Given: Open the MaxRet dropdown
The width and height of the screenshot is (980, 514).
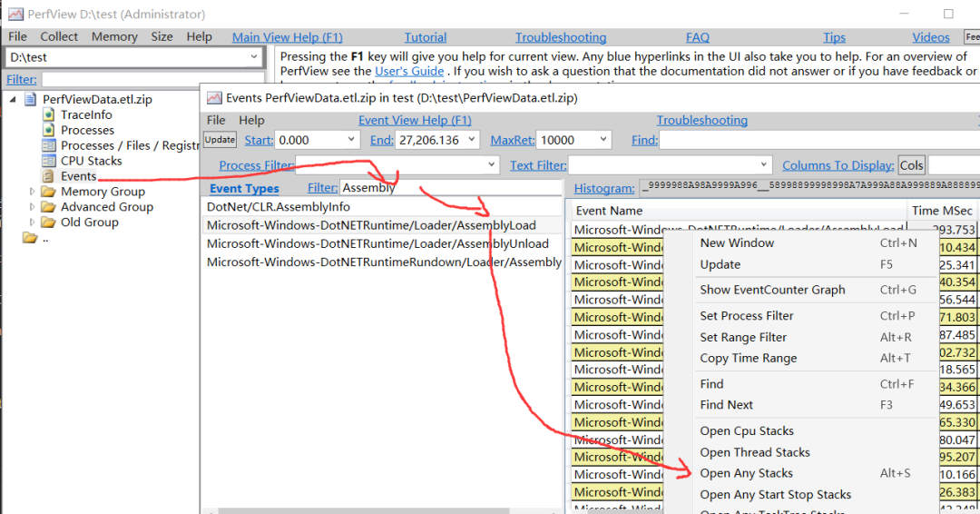Looking at the screenshot, I should tap(603, 140).
